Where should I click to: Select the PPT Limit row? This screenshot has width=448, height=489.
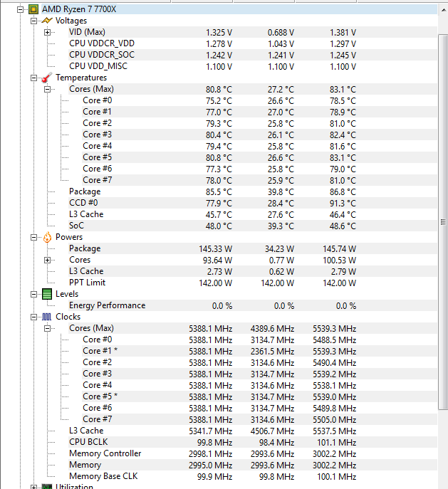pos(253,283)
